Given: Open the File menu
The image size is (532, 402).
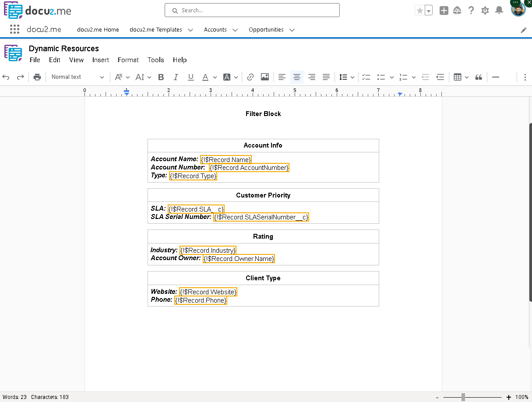Looking at the screenshot, I should (35, 60).
